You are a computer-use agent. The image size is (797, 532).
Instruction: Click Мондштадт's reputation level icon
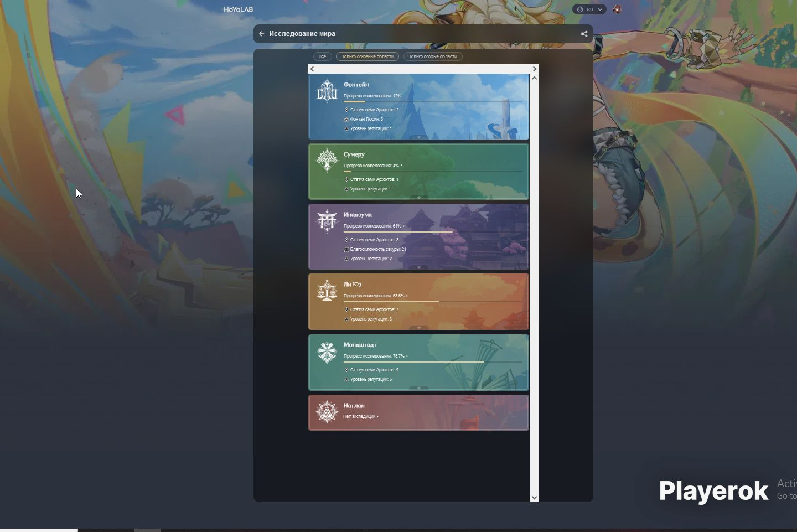tap(346, 379)
